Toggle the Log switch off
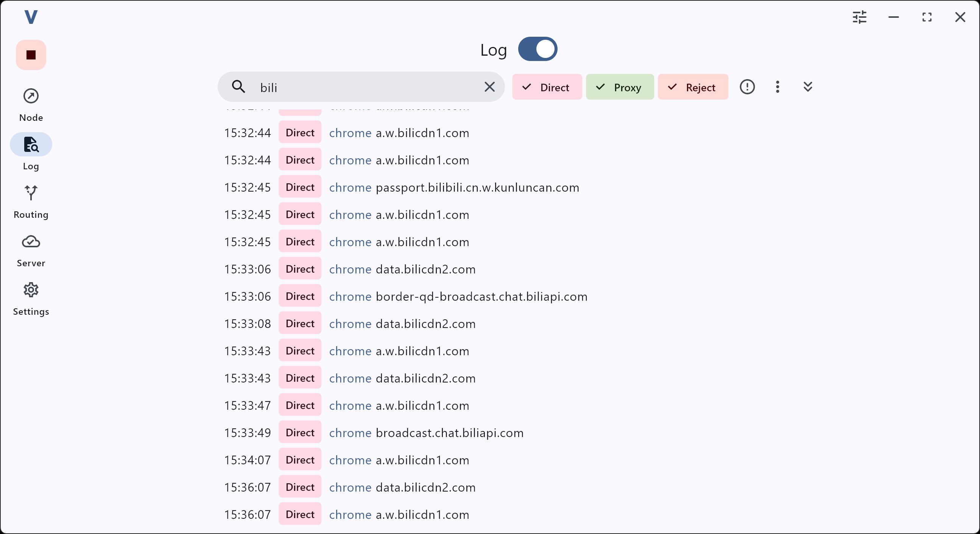980x534 pixels. 538,49
